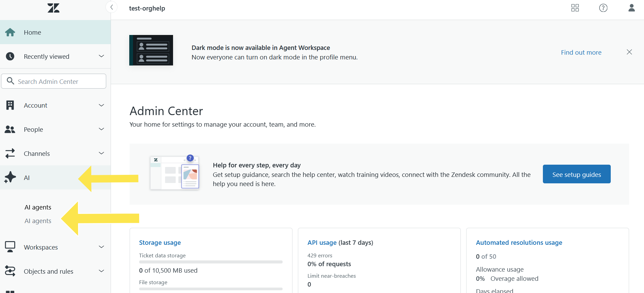Expand the People menu chevron

click(101, 129)
